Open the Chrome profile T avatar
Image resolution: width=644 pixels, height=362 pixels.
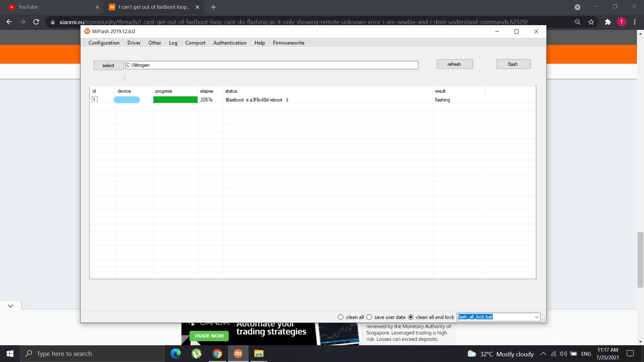pos(622,22)
